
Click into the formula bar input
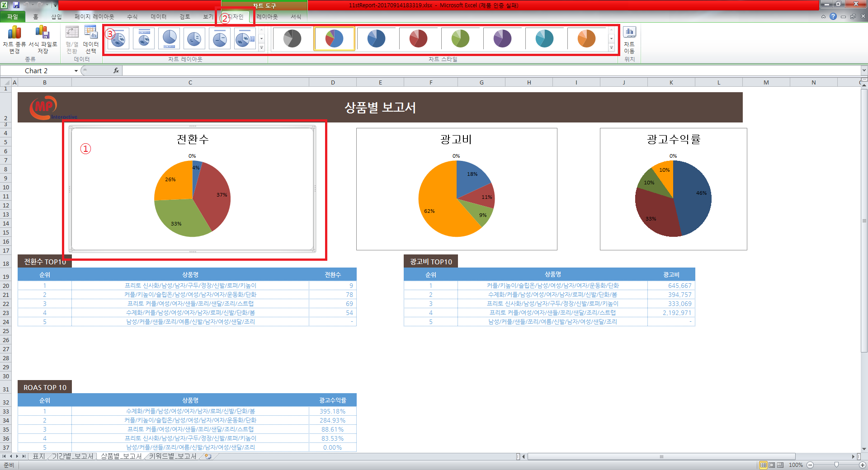491,70
